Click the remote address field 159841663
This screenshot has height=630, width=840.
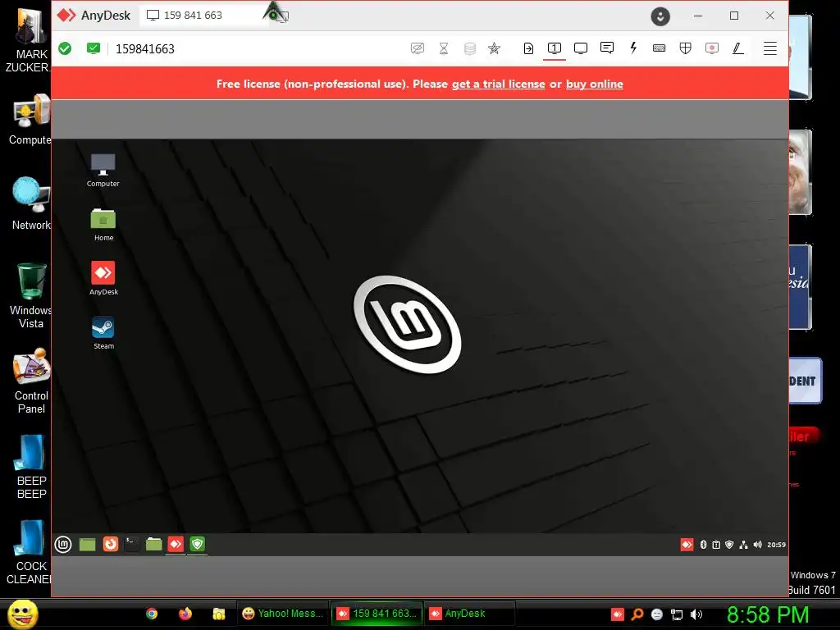tap(145, 49)
